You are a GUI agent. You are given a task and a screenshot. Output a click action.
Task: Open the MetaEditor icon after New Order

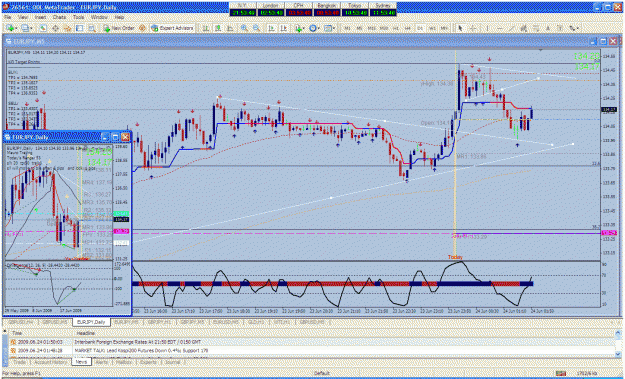pos(142,28)
